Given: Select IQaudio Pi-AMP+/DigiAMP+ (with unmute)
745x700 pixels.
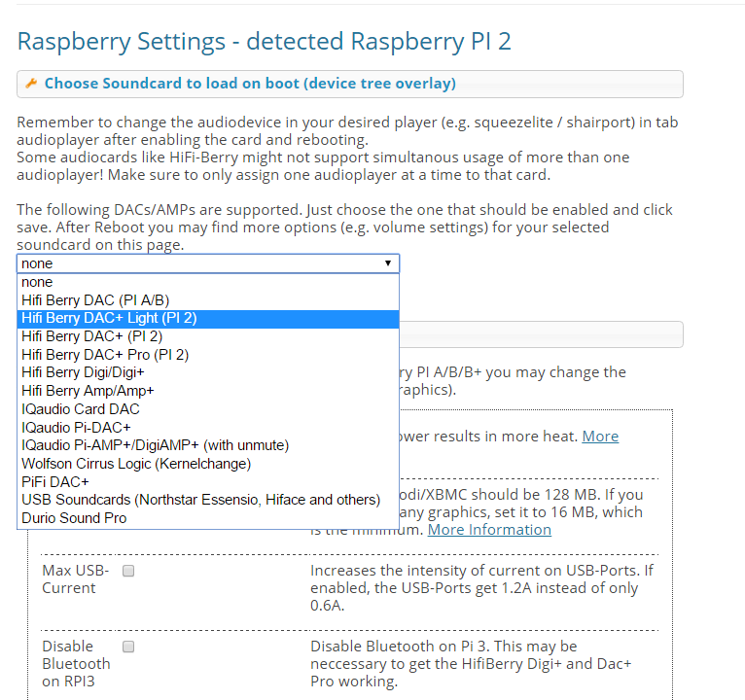Looking at the screenshot, I should coord(208,445).
